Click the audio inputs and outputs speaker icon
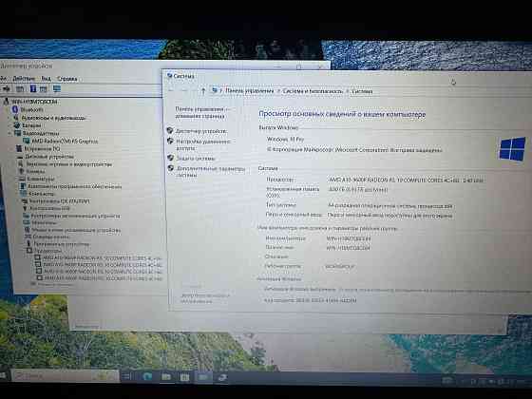532x399 pixels. (x=16, y=118)
